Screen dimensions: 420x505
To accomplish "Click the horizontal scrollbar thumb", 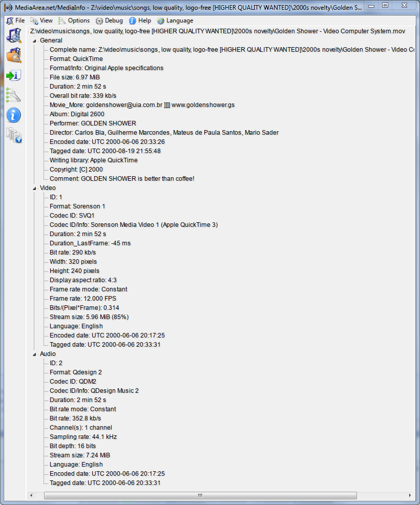I will point(200,496).
